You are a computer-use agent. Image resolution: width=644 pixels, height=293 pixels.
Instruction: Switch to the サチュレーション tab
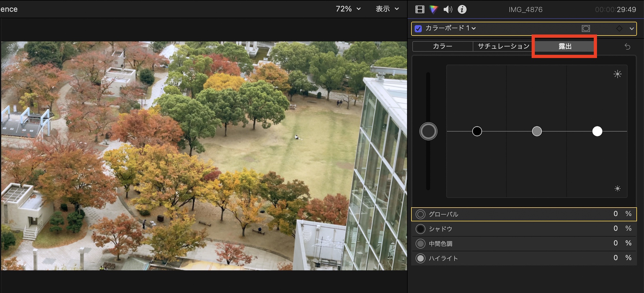coord(503,46)
